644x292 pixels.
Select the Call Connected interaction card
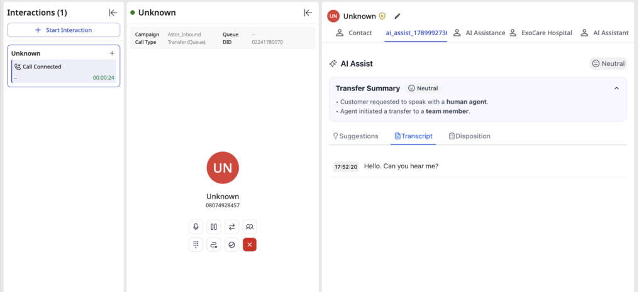pyautogui.click(x=64, y=72)
